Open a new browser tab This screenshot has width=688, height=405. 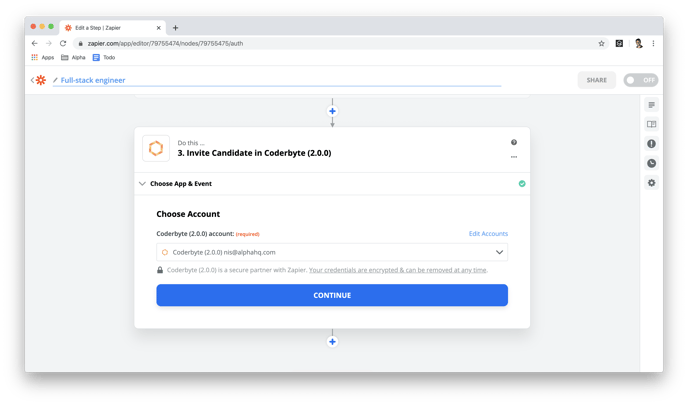(x=175, y=28)
